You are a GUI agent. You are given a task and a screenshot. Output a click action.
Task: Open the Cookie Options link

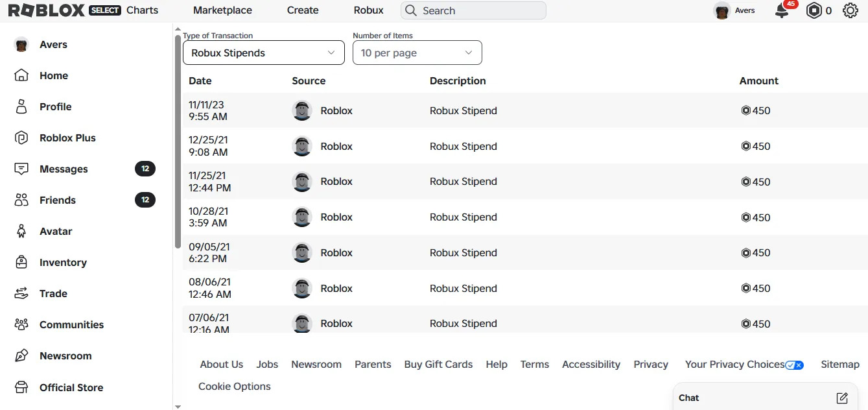coord(235,387)
